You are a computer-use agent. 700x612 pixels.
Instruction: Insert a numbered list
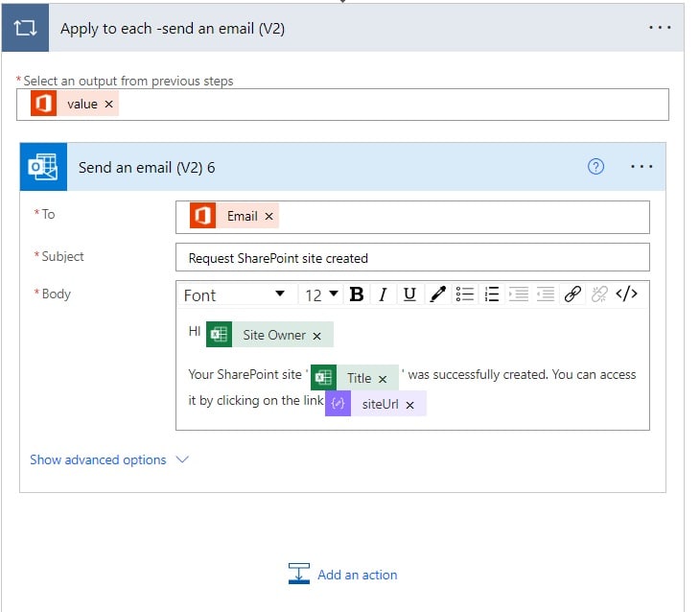pos(492,294)
